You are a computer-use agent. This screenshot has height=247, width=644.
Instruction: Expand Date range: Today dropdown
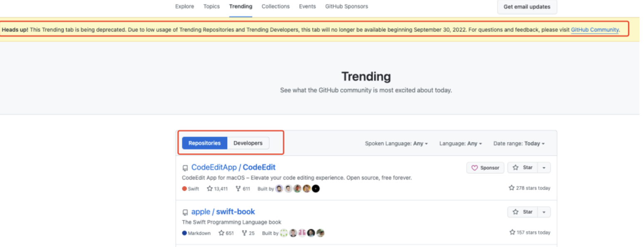point(519,143)
